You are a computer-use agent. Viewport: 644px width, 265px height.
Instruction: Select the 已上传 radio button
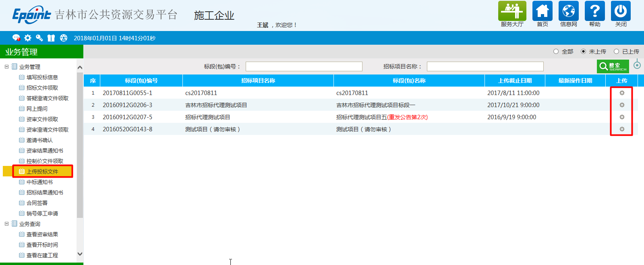616,51
